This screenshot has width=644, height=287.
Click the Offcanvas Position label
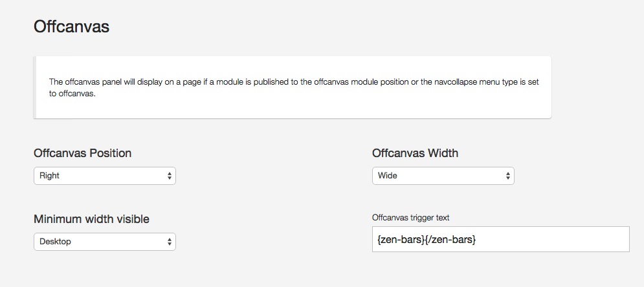pos(82,153)
